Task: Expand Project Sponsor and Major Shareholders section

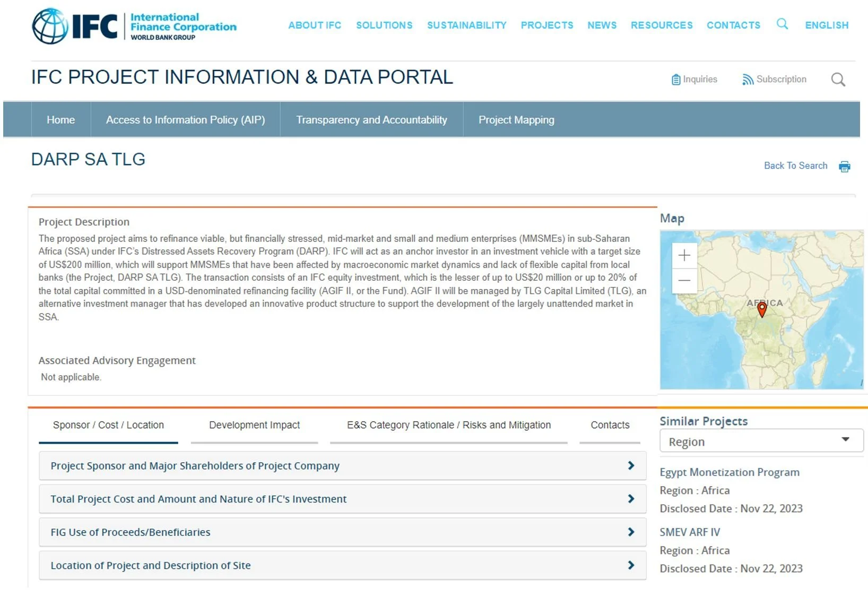Action: tap(343, 465)
